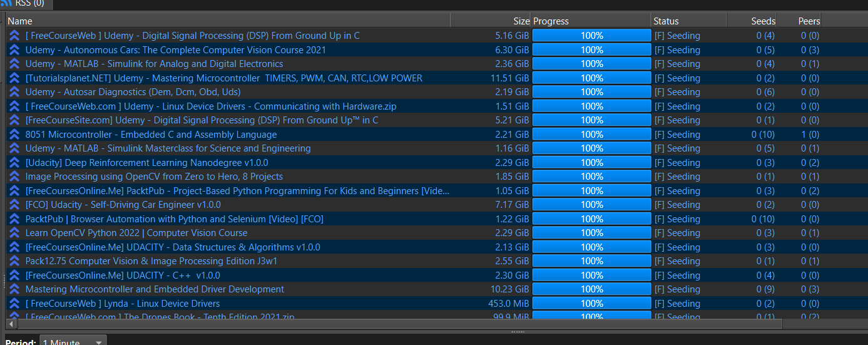Sort torrents by the Size column header
Viewport: 868px width, 345px height.
(491, 21)
